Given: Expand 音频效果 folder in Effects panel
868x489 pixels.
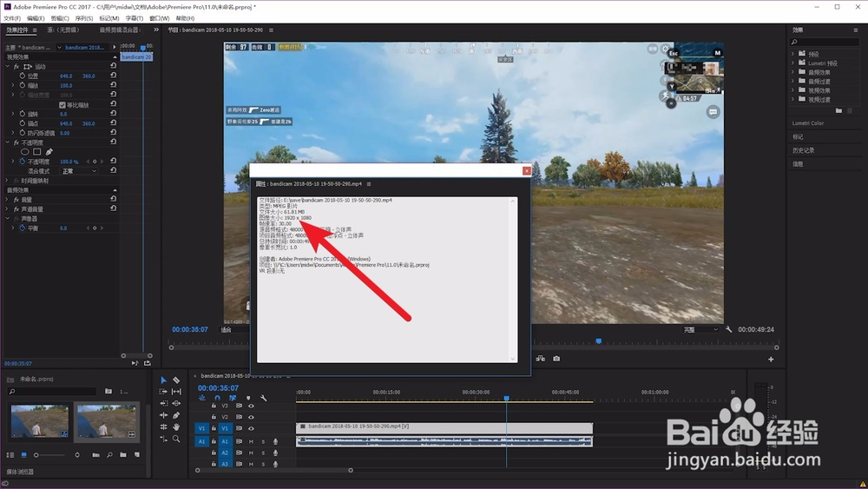Looking at the screenshot, I should (x=793, y=72).
